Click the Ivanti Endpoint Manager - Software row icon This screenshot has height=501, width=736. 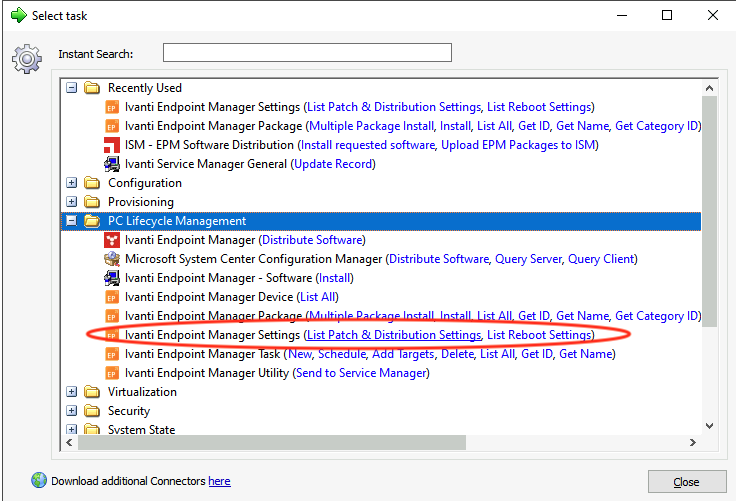112,278
